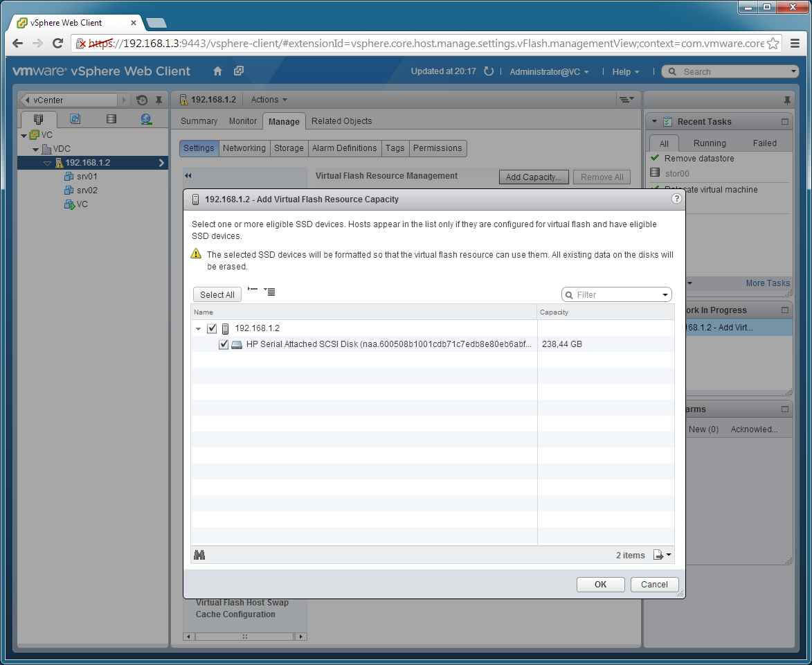Open the Search box dropdown arrow
The width and height of the screenshot is (812, 665).
point(793,71)
